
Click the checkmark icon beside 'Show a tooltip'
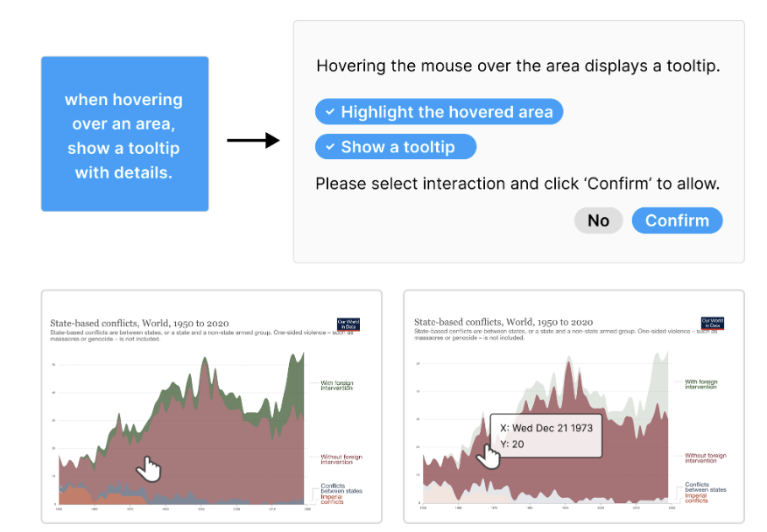tap(330, 147)
